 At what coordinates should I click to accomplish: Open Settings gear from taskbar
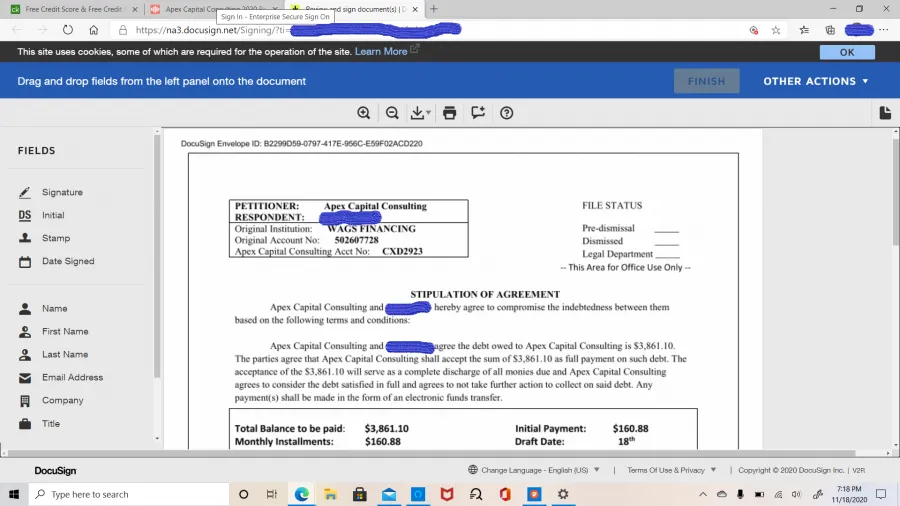coord(563,494)
